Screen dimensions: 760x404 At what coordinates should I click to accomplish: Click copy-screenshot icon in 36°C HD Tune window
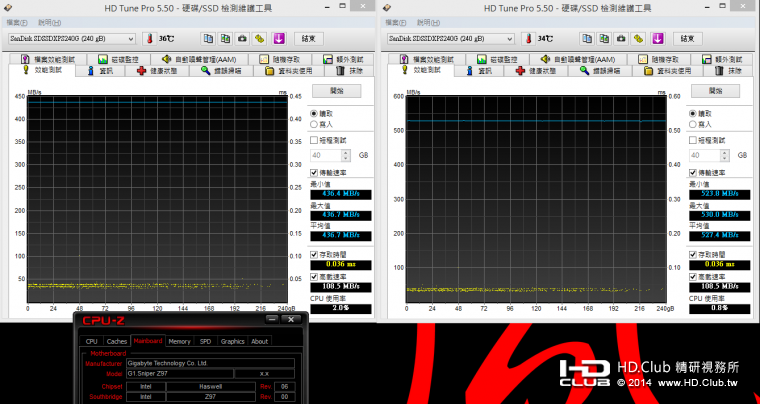pyautogui.click(x=225, y=39)
